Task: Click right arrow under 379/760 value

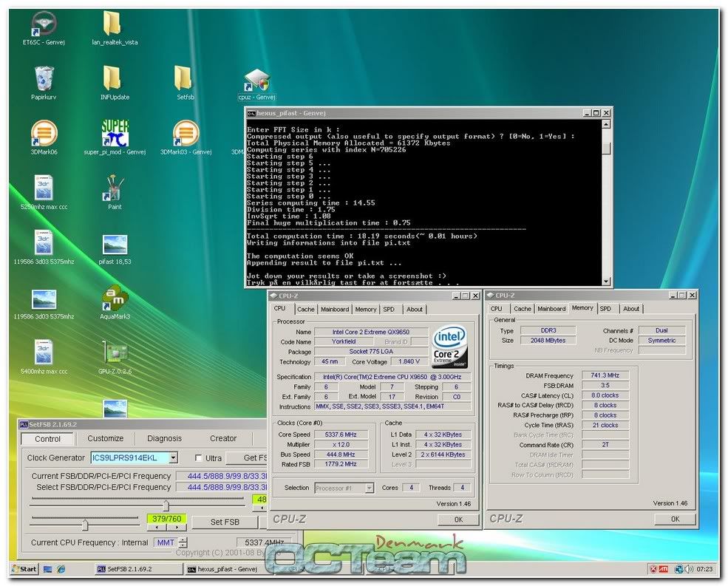Action: (x=176, y=527)
